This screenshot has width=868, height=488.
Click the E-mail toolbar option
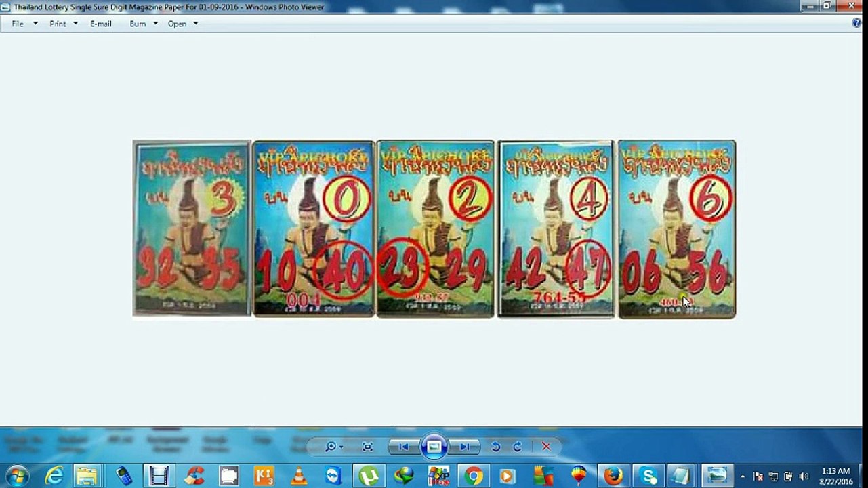tap(101, 24)
